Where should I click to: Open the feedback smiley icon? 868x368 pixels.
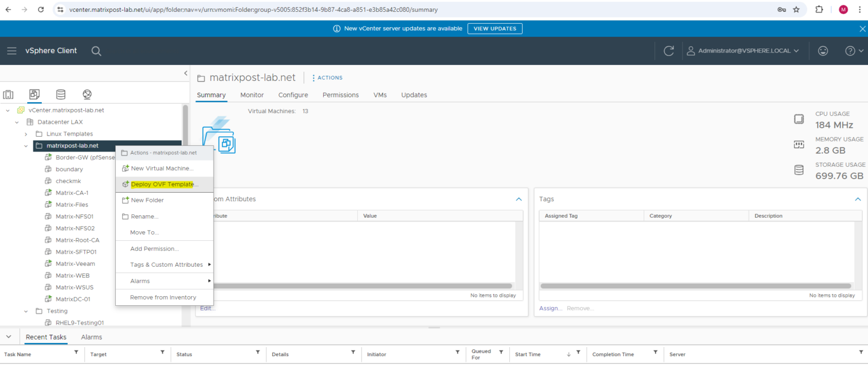click(823, 50)
